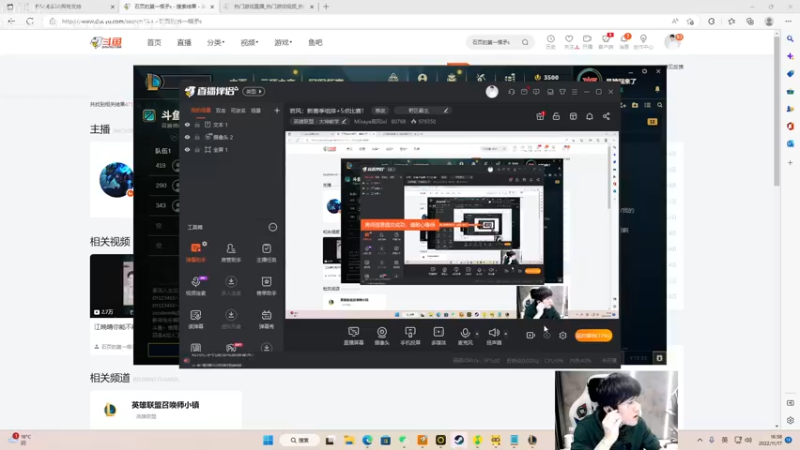Click the headset support icon in title bar
800x450 pixels.
pyautogui.click(x=511, y=92)
